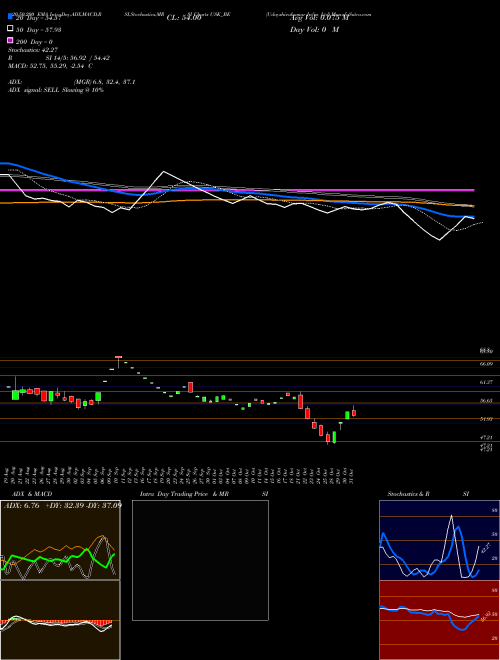
Task: Click the 61.27 price axis label
Action: (x=487, y=382)
